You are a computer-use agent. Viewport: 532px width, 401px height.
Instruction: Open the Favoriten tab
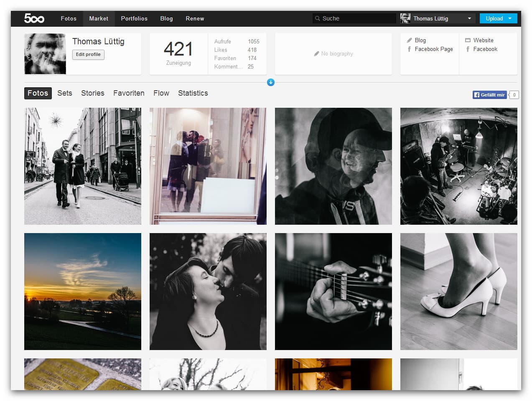click(x=129, y=93)
